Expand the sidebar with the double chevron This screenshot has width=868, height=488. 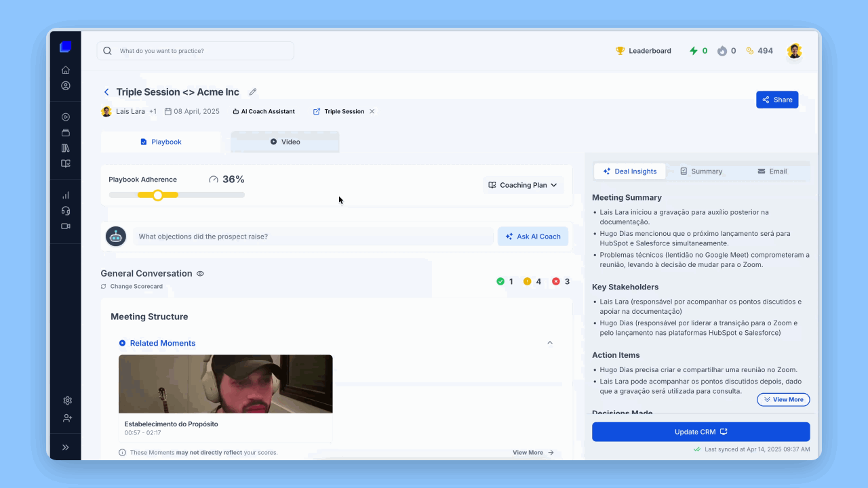tap(66, 447)
